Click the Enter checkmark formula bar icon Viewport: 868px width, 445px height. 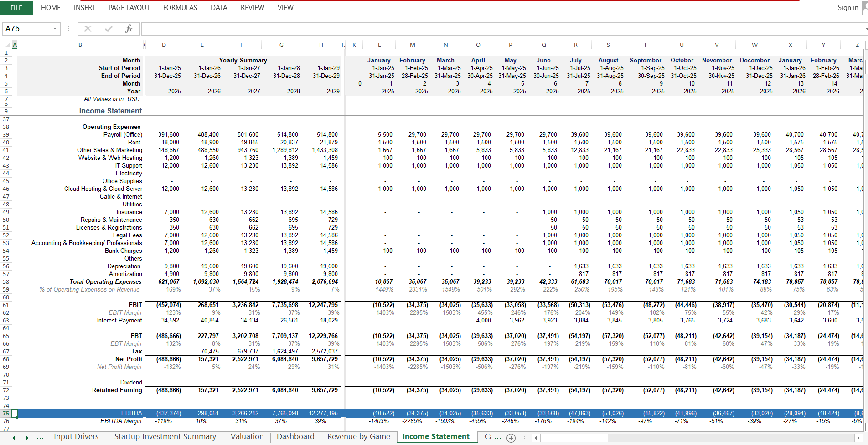click(x=108, y=29)
